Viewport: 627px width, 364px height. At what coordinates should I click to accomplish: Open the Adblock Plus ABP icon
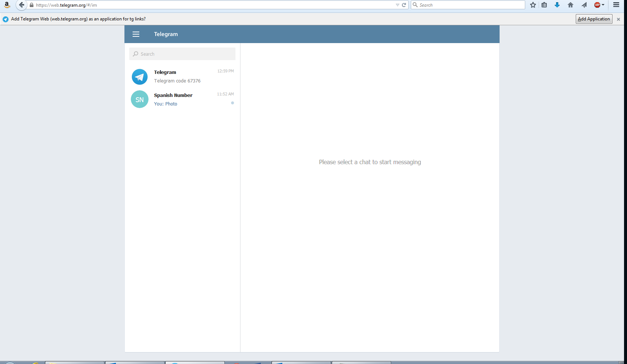click(x=597, y=5)
